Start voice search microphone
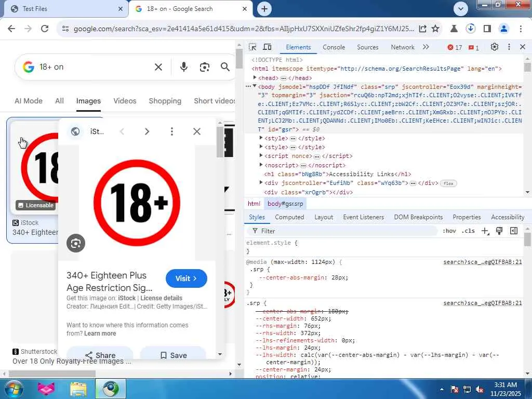This screenshot has width=532, height=399. 183,67
